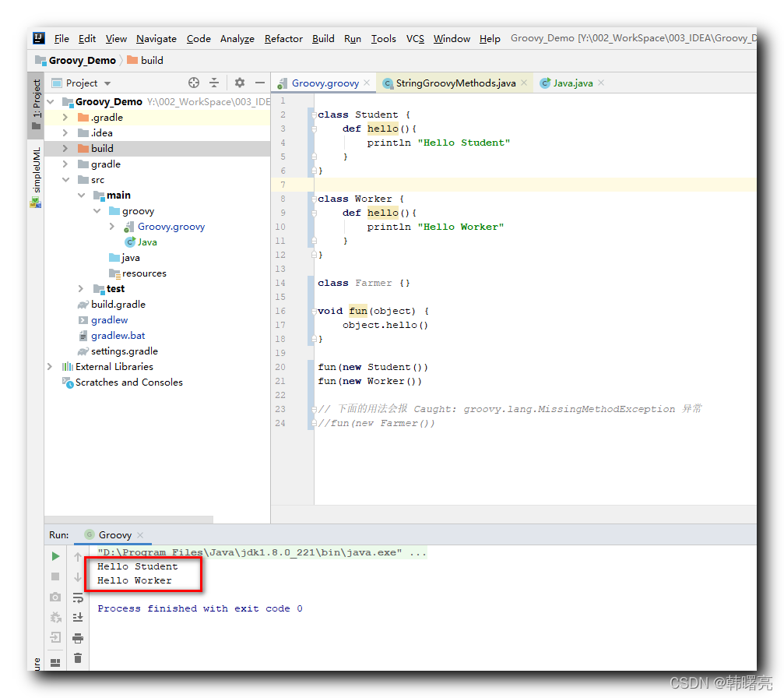The image size is (784, 698).
Task: Click the stop process icon in Run panel
Action: point(55,576)
